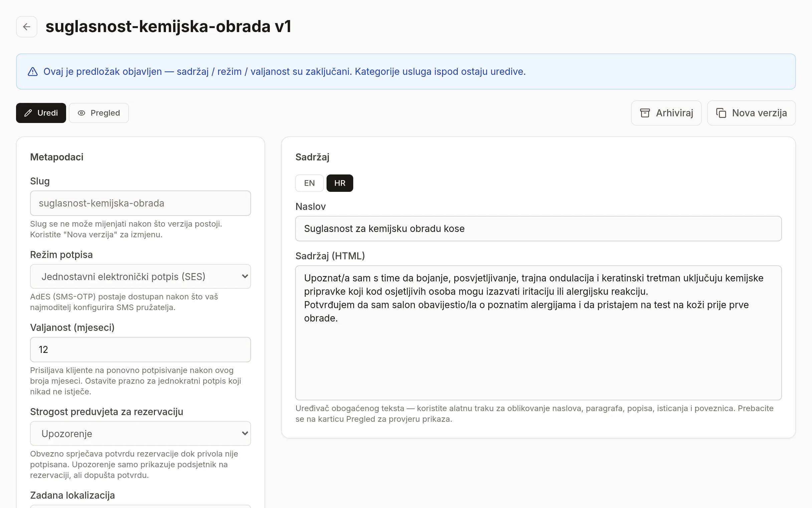Select the EN language tab
812x508 pixels.
[310, 183]
